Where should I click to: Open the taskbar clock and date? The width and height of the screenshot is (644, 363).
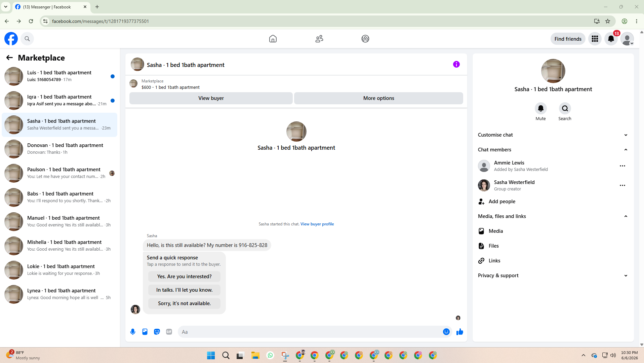[x=630, y=355]
